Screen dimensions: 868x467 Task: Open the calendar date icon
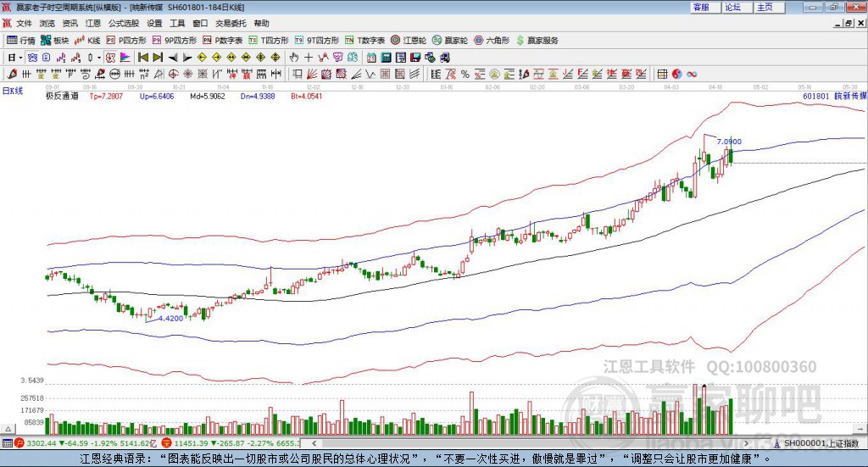point(371,58)
